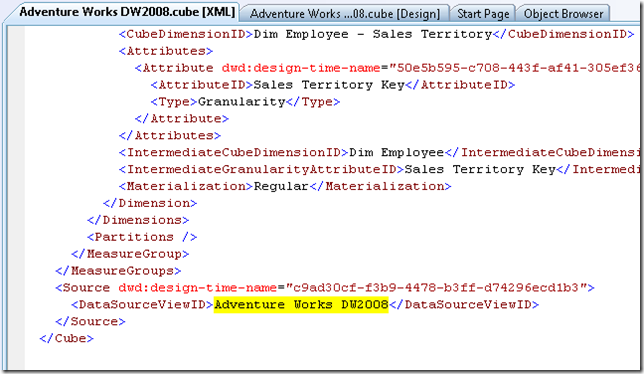Open the Object Browser tab
This screenshot has width=644, height=374.
click(563, 14)
